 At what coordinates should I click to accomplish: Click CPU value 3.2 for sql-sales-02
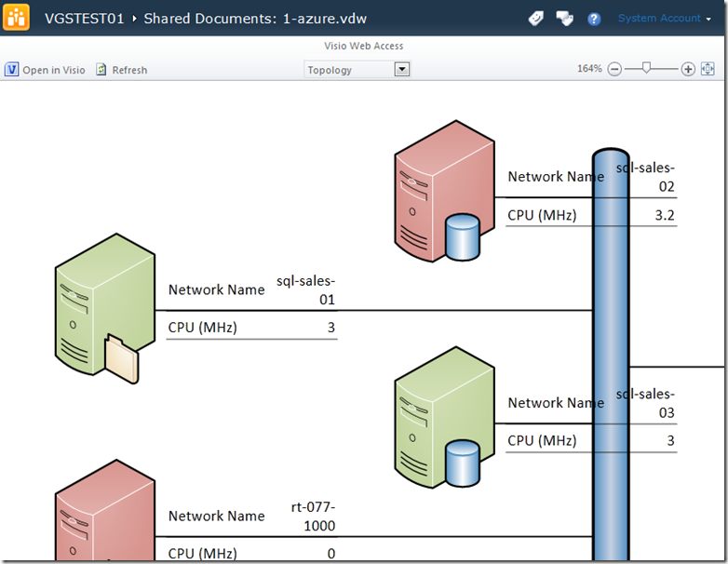(x=665, y=215)
